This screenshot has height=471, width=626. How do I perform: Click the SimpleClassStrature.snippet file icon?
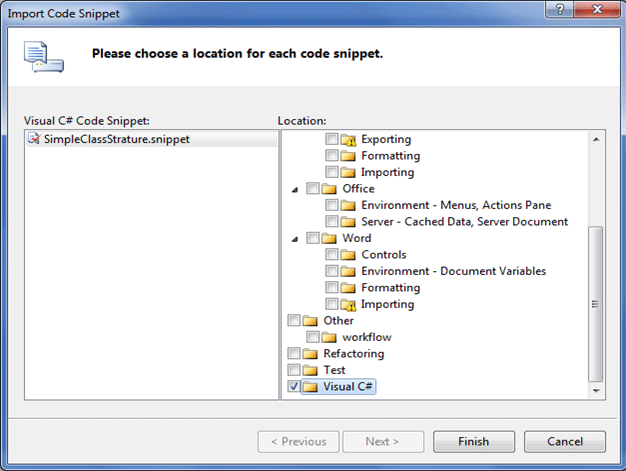34,139
